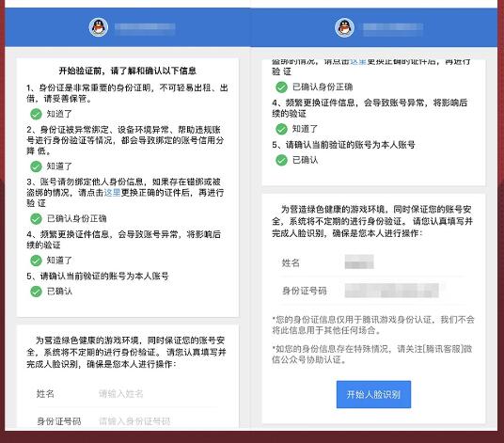Toggle the 知道了 checkmark under item 2 on left
This screenshot has height=443, width=504.
[x=36, y=166]
